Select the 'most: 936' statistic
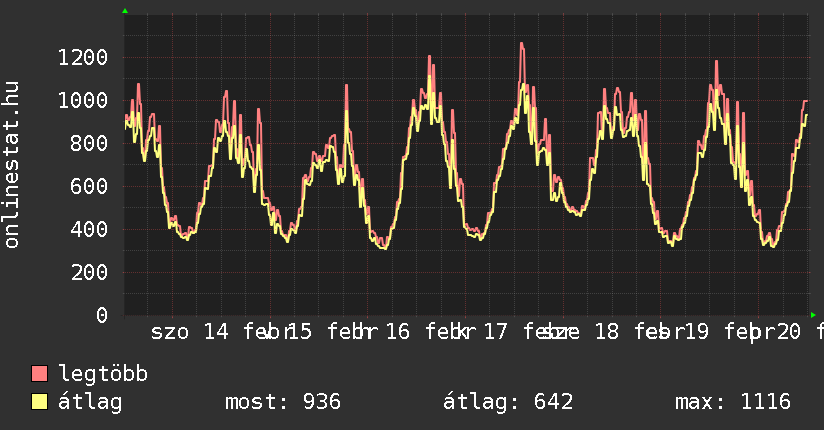This screenshot has width=824, height=430. click(x=283, y=402)
